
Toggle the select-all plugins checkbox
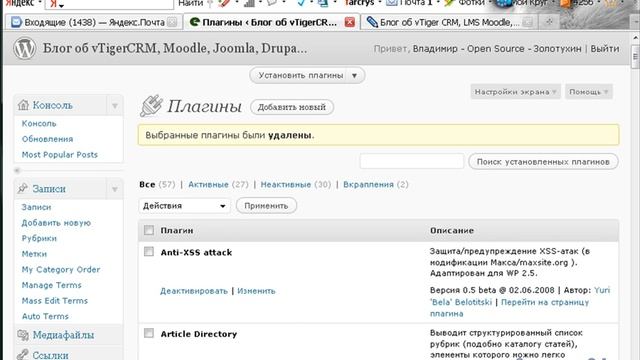pyautogui.click(x=149, y=230)
